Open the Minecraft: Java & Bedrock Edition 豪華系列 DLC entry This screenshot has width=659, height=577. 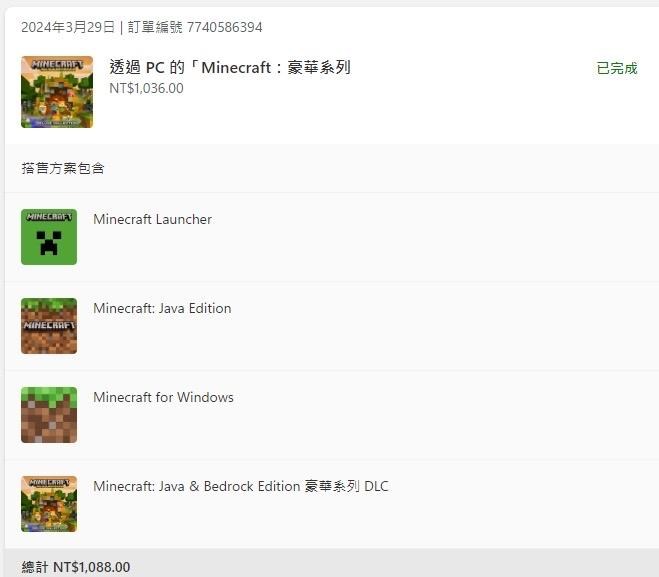click(x=241, y=486)
